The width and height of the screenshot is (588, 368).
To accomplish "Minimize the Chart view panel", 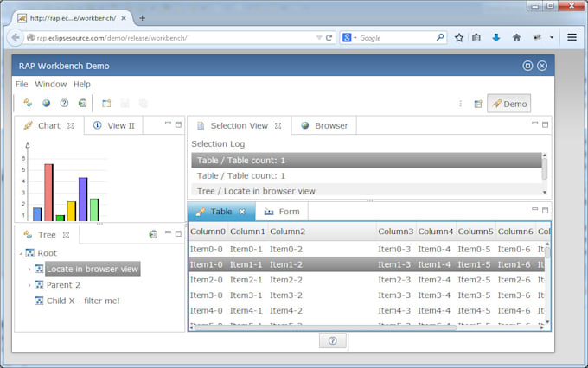I will tap(168, 123).
